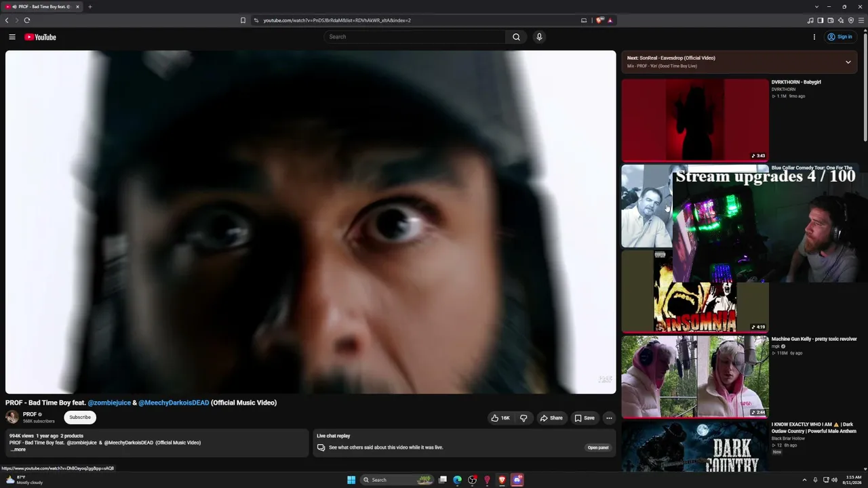Open the PROF channel avatar

pos(12,418)
